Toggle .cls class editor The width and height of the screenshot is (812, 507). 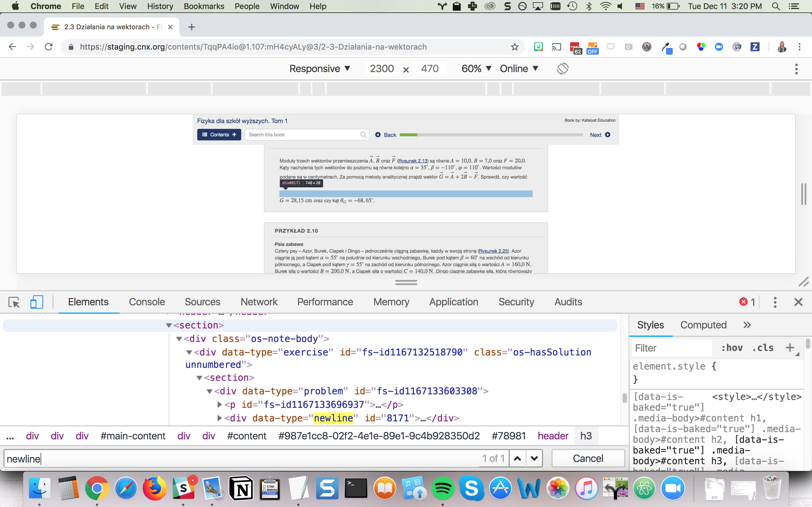(x=763, y=348)
